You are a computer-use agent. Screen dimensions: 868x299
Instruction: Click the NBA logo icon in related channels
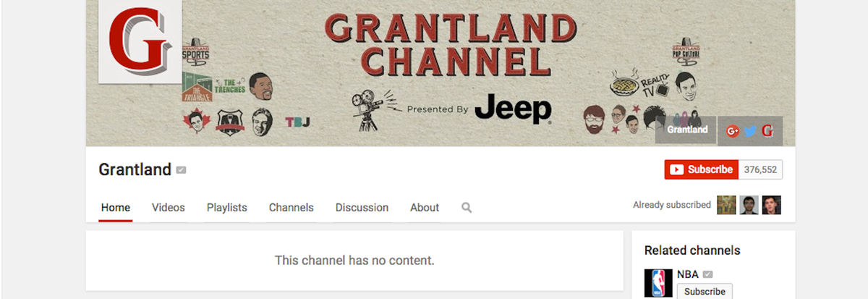tap(658, 283)
